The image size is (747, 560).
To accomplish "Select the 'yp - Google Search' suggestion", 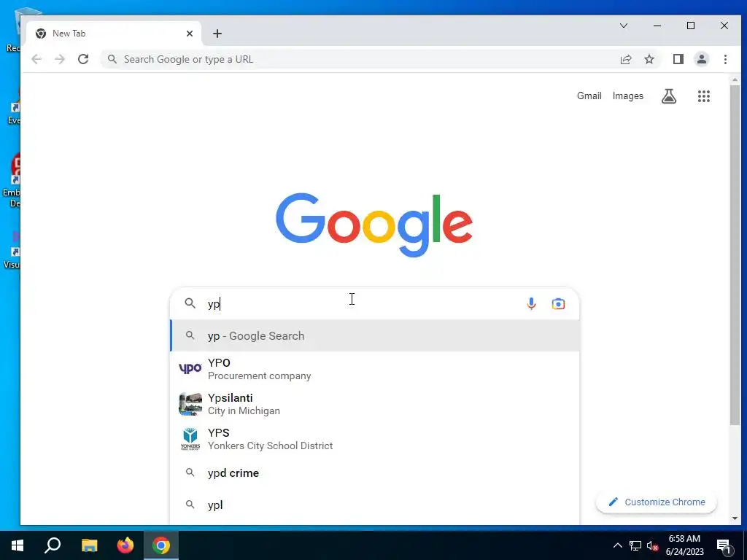I will coord(375,335).
